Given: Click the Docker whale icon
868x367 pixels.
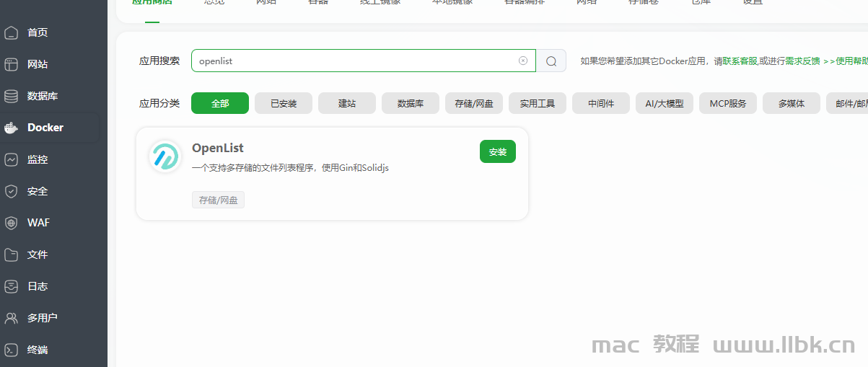Looking at the screenshot, I should point(11,128).
